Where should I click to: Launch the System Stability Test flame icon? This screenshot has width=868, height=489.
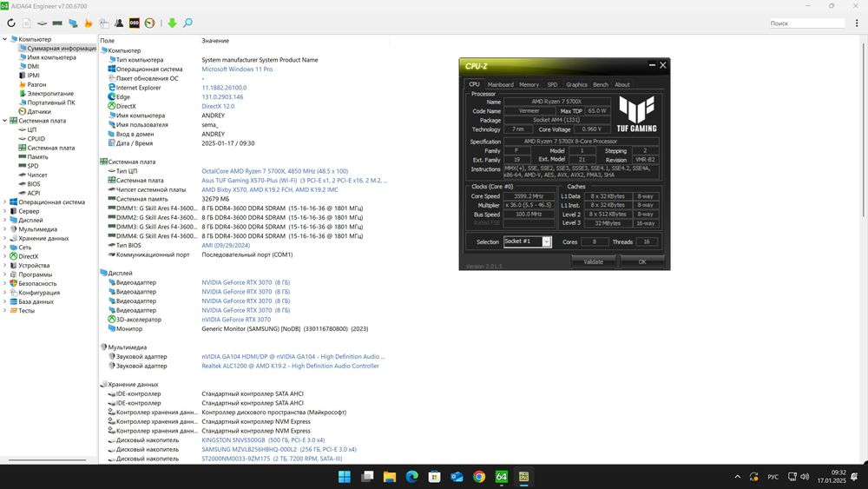tap(88, 23)
